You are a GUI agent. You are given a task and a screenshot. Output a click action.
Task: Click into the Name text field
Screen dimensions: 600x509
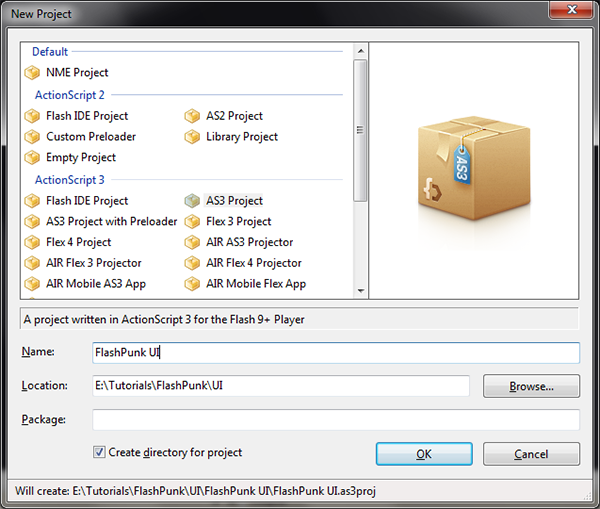[335, 353]
